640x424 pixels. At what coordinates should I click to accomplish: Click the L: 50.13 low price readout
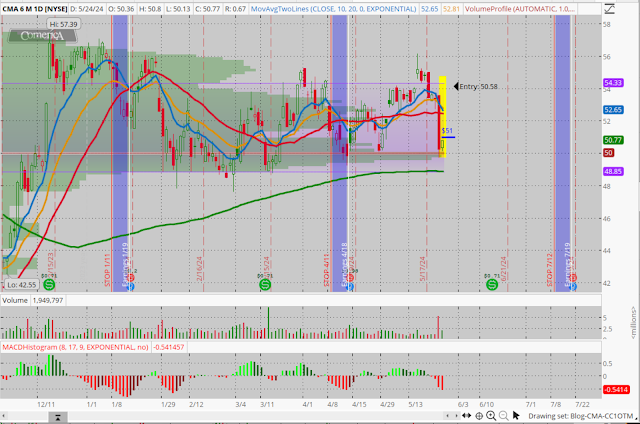pyautogui.click(x=177, y=9)
